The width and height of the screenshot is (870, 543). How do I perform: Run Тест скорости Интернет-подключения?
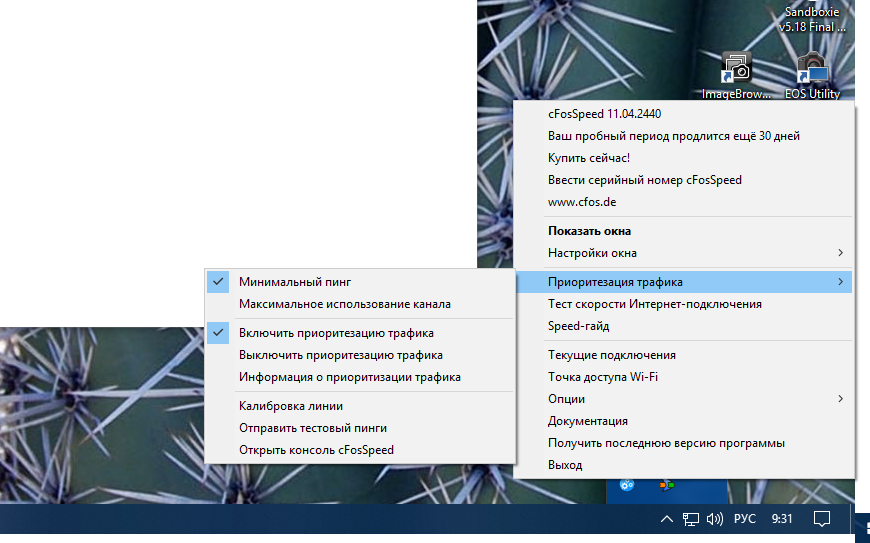(684, 304)
